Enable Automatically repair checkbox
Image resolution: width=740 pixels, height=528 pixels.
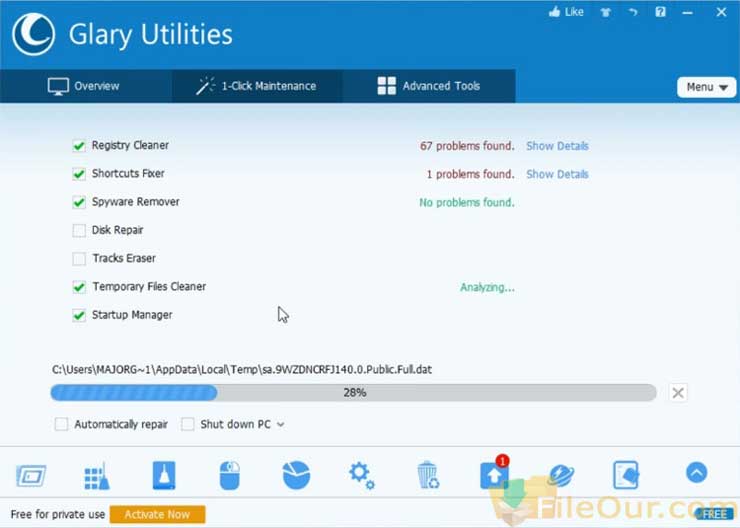(61, 424)
